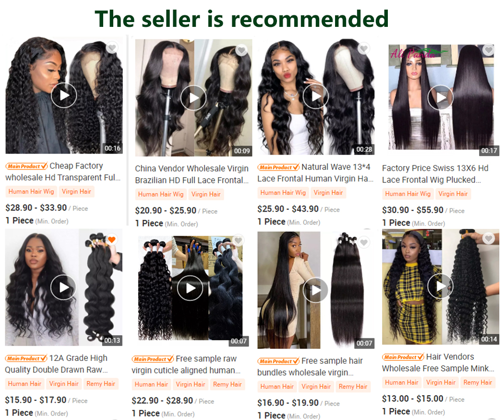This screenshot has height=420, width=504.
Task: Select Human Hair Wig tag under Cheap Factory
Action: click(31, 192)
